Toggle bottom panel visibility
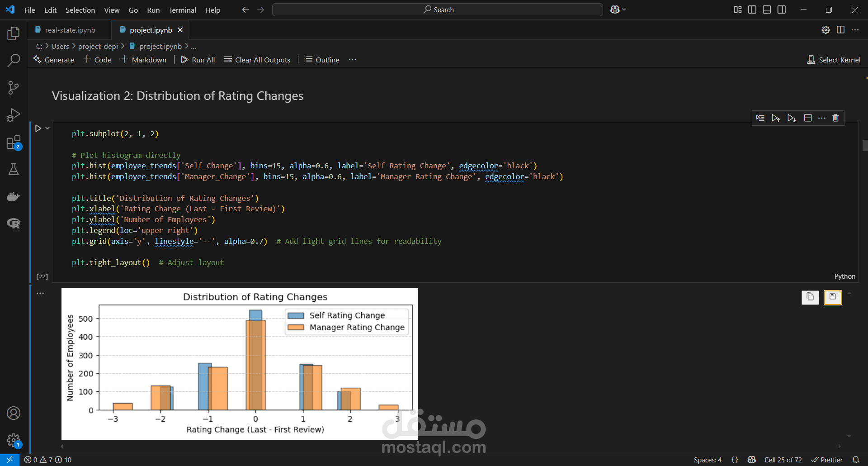The height and width of the screenshot is (466, 868). 767,10
